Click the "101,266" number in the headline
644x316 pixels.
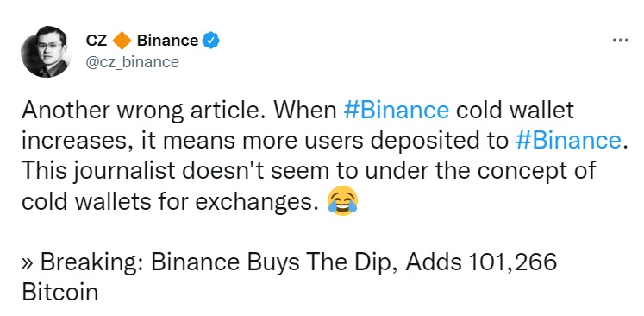click(512, 262)
